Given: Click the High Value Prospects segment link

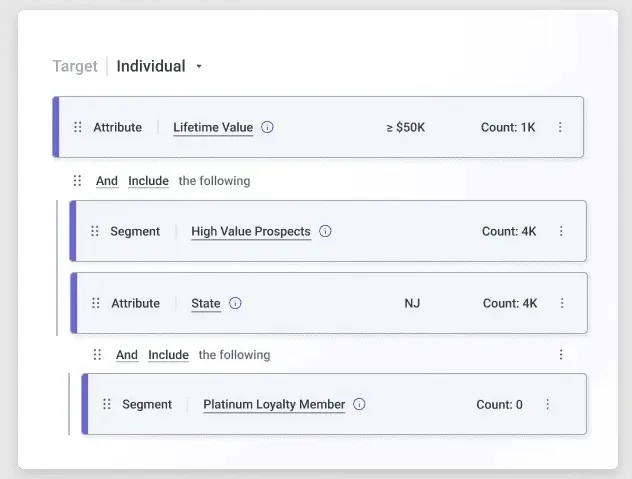Looking at the screenshot, I should (251, 231).
